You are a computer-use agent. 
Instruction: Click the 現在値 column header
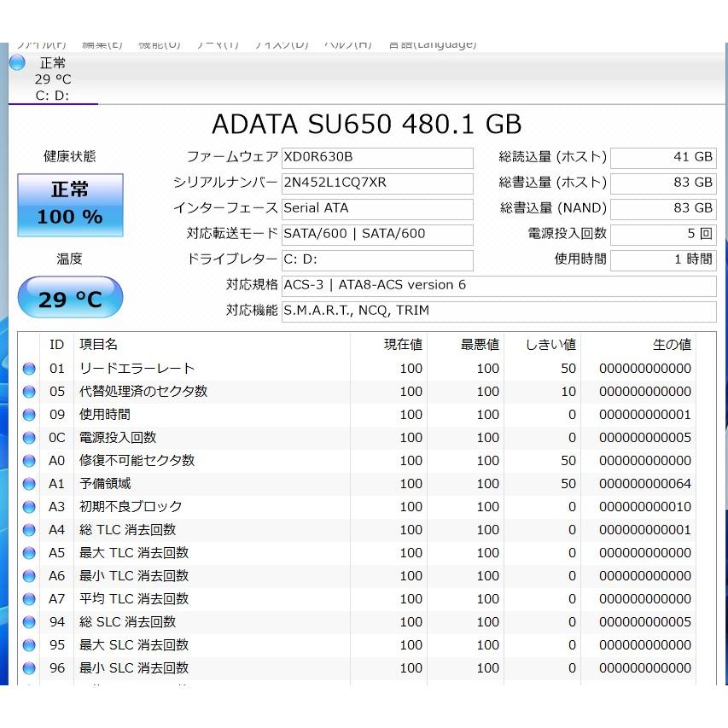388,345
